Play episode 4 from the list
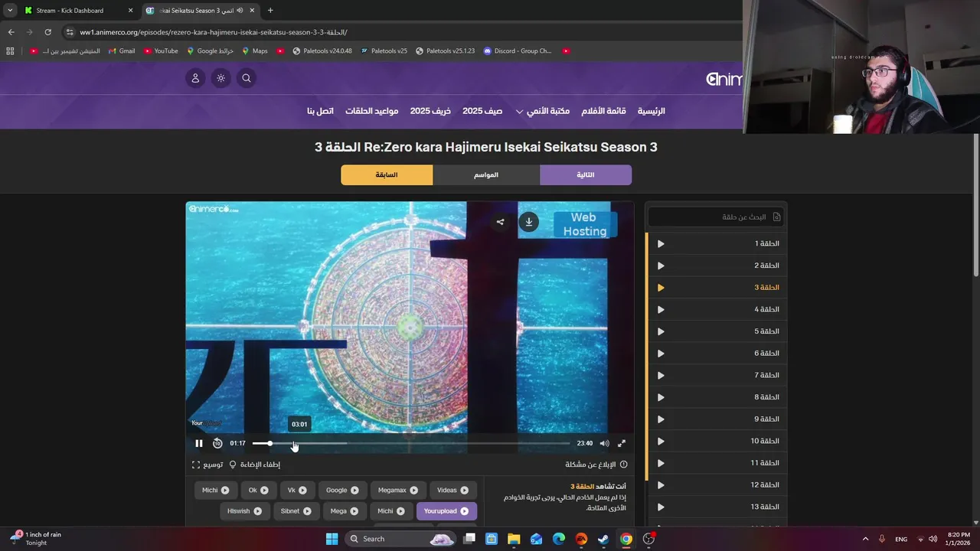980x551 pixels. [661, 310]
